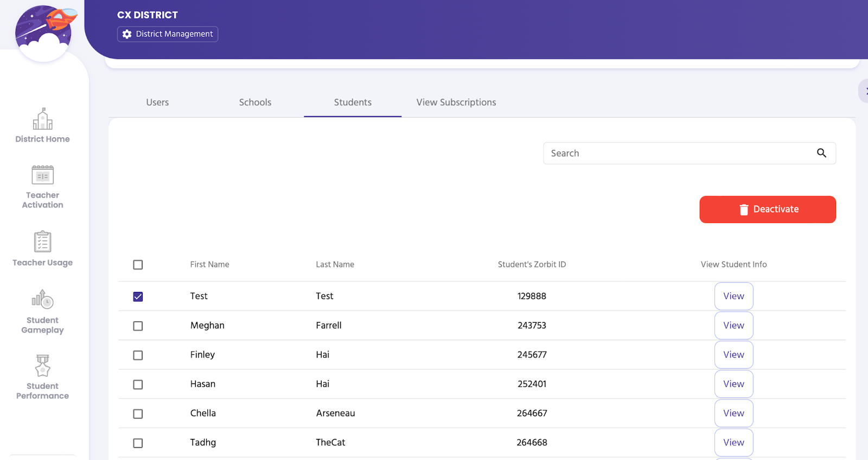Click the search magnifier icon

821,153
